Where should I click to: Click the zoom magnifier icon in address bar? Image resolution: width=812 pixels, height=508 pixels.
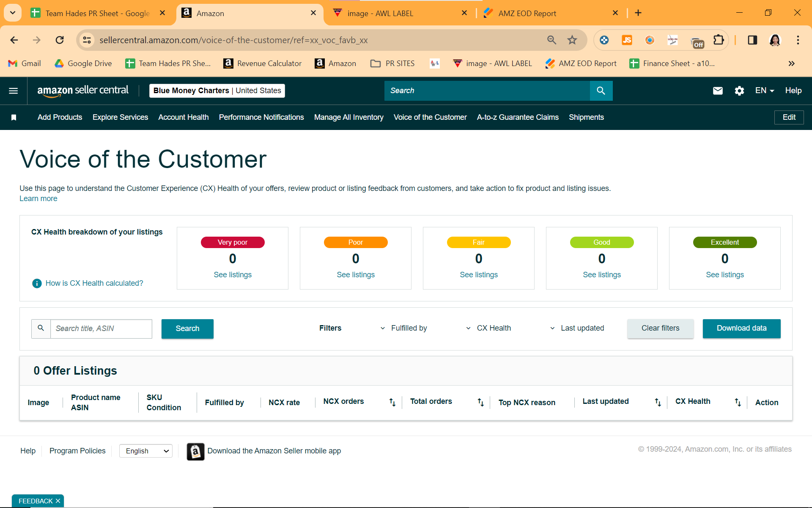pos(551,40)
